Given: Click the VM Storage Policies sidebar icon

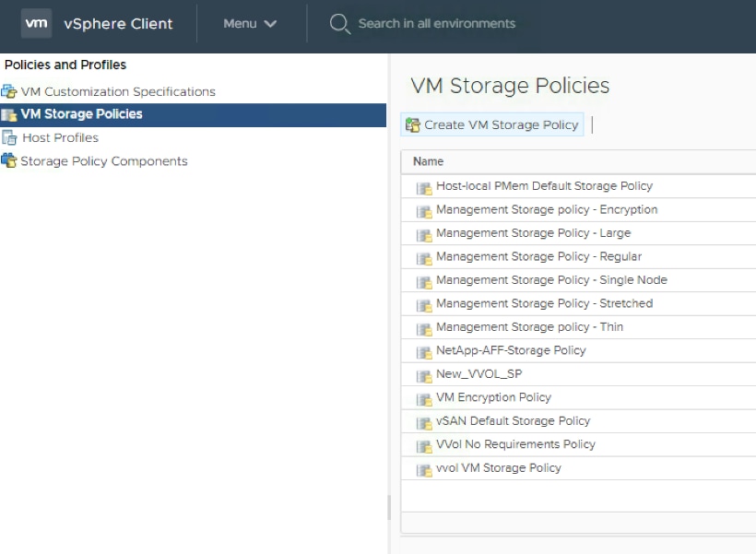Looking at the screenshot, I should tap(9, 114).
